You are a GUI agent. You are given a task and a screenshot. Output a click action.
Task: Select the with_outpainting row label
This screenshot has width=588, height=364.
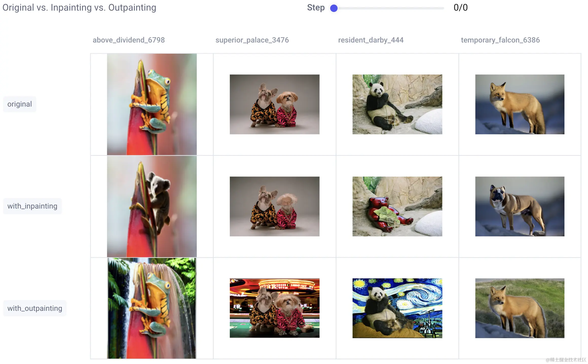(x=35, y=308)
